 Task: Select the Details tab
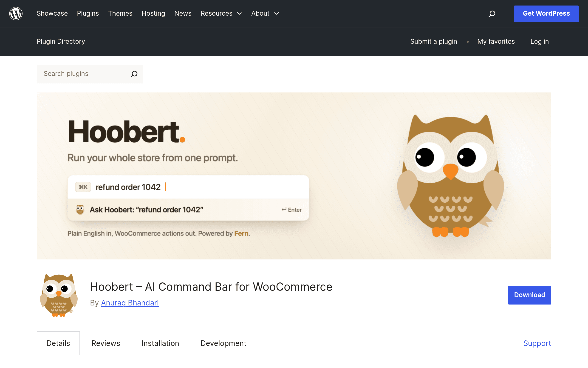(x=58, y=343)
